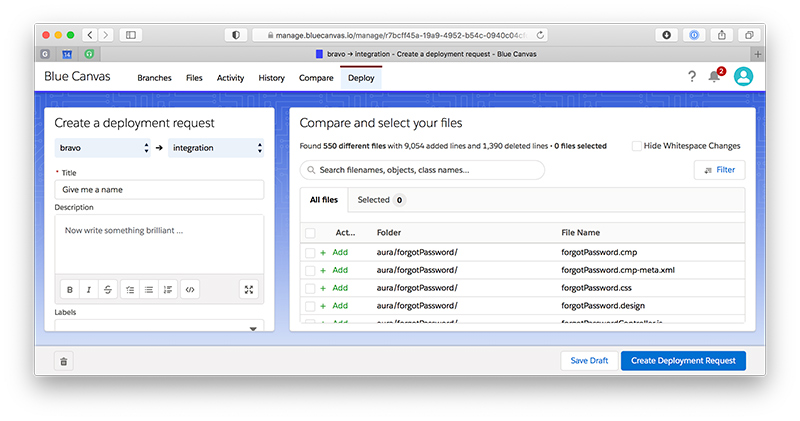Viewport: 800px width, 421px height.
Task: Open the Safari share menu
Action: click(x=721, y=35)
